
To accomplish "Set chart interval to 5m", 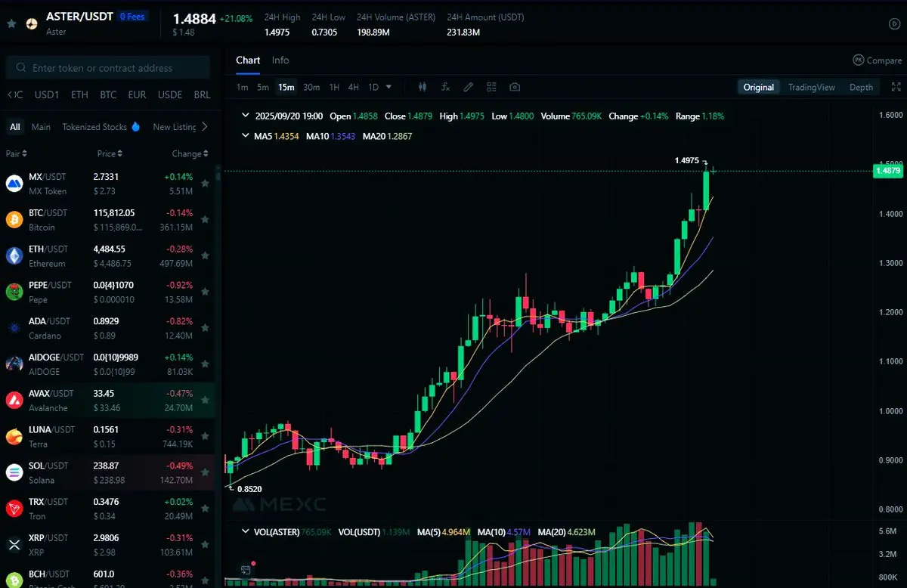I will pos(263,87).
